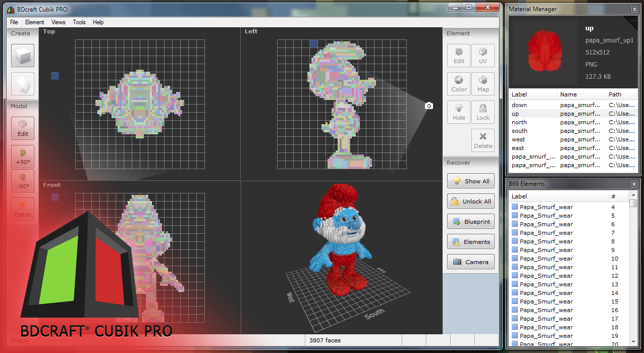The image size is (644, 353).
Task: Select the 'west' material row
Action: (573, 139)
